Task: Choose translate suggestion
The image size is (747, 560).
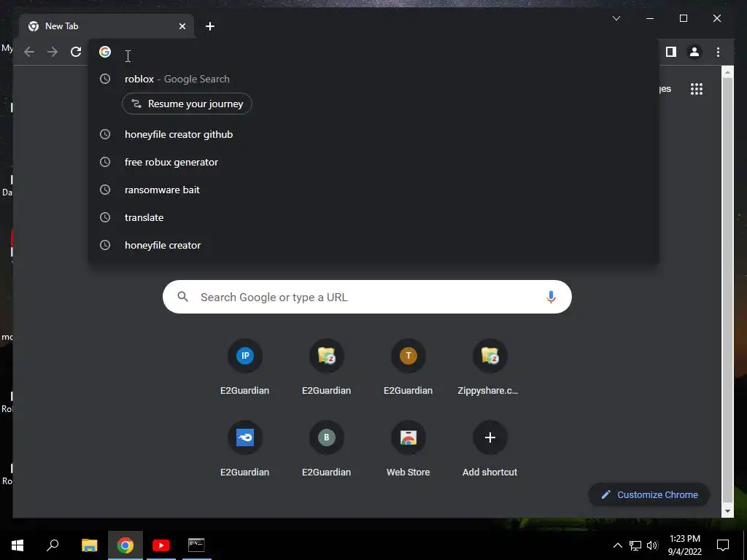Action: click(373, 217)
